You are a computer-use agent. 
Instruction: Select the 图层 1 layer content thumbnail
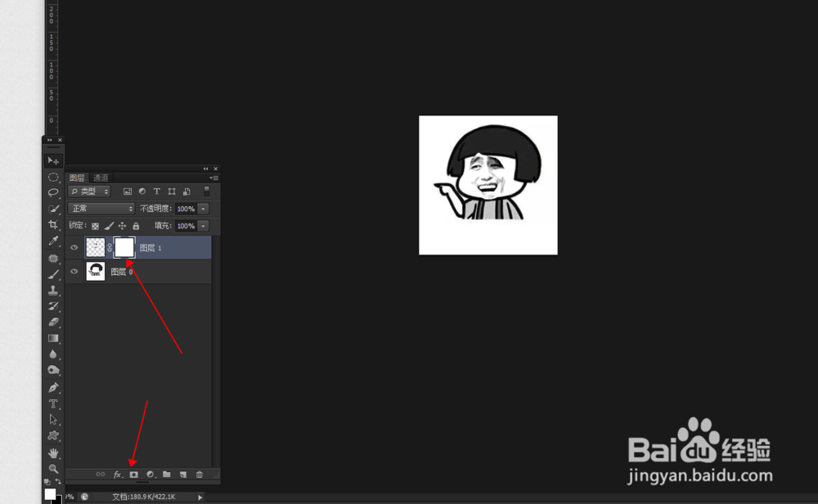point(95,247)
